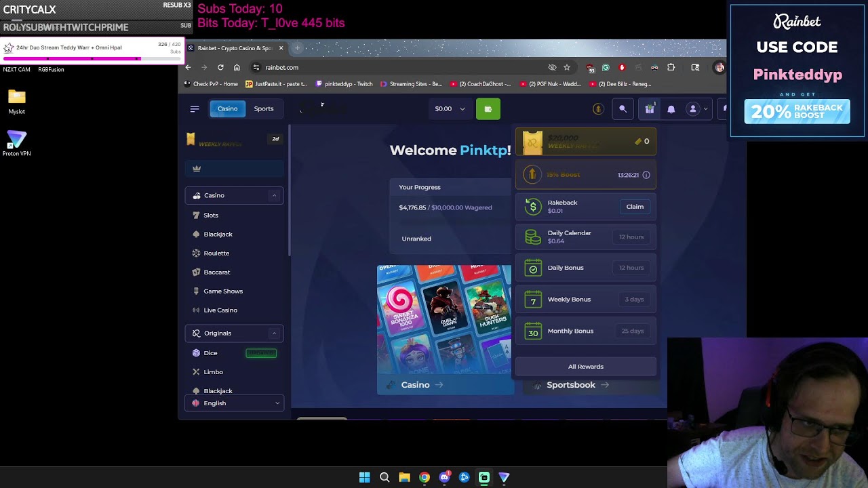Open Windows taskbar search

(384, 477)
